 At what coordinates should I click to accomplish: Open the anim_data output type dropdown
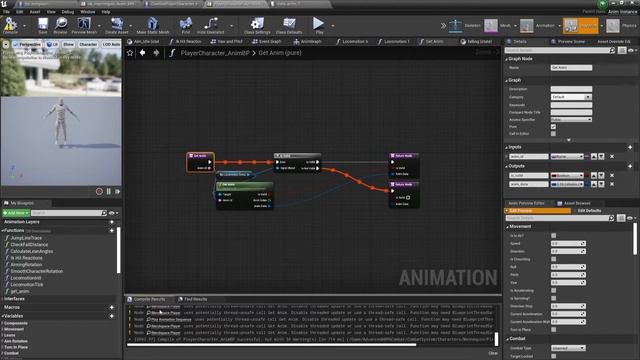point(567,184)
